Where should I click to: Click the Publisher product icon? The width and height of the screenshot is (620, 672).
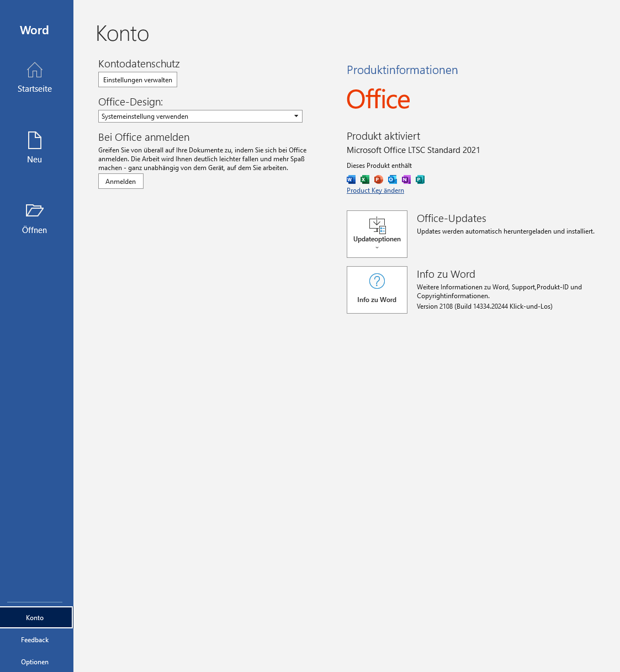420,179
